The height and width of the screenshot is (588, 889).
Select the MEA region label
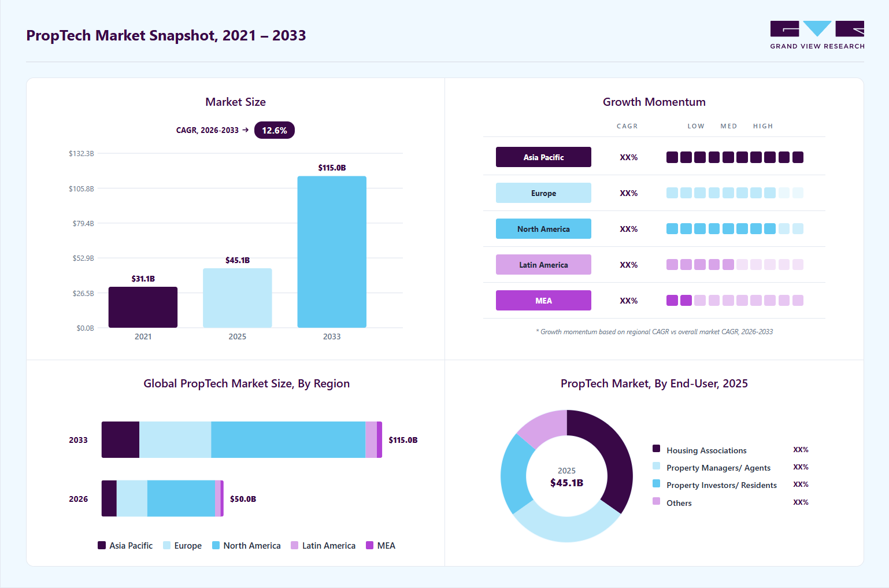[543, 301]
